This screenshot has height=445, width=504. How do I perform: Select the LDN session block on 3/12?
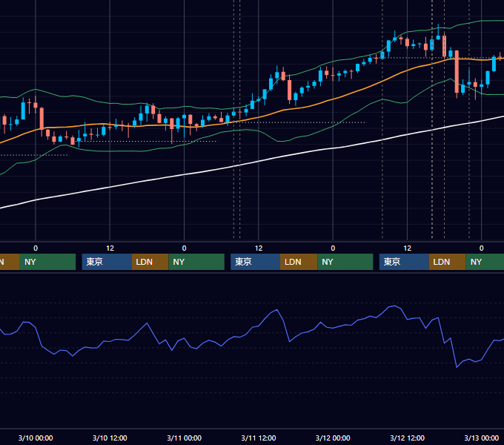(448, 262)
